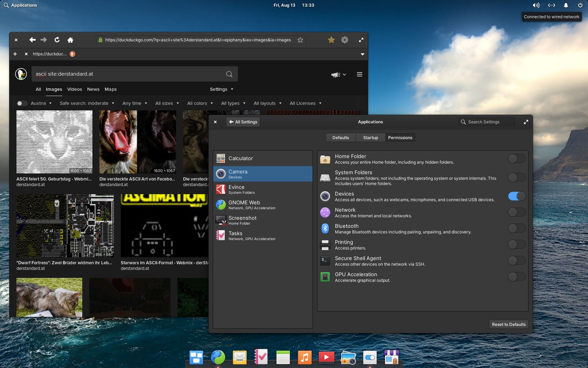Viewport: 588px width, 368px height.
Task: Click the Search Settings field
Action: coord(487,122)
